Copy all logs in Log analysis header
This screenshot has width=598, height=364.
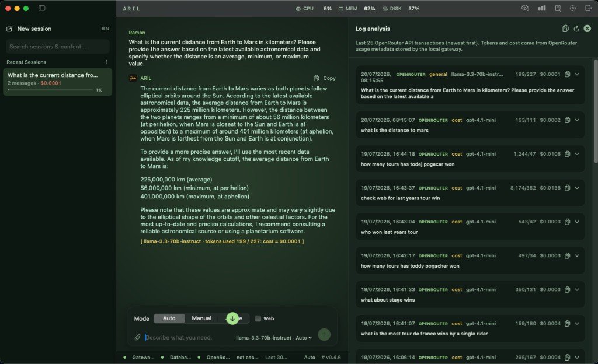pyautogui.click(x=565, y=29)
